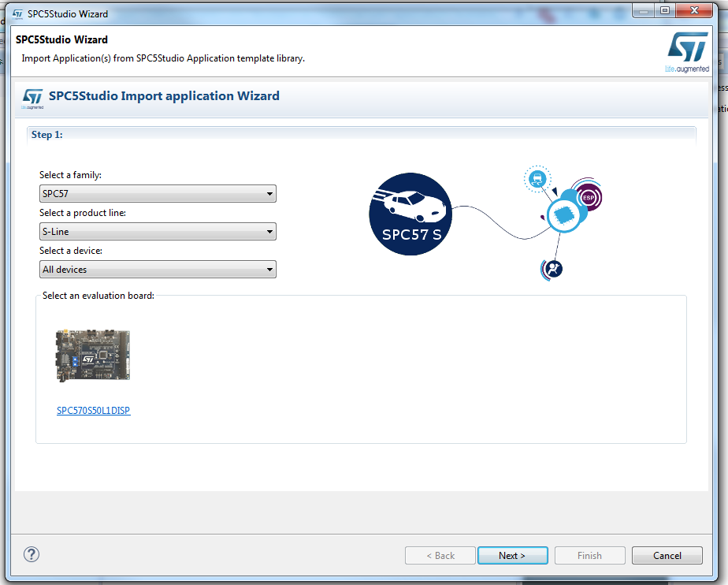Click the disabled Back button
The height and width of the screenshot is (585, 728).
click(x=440, y=556)
